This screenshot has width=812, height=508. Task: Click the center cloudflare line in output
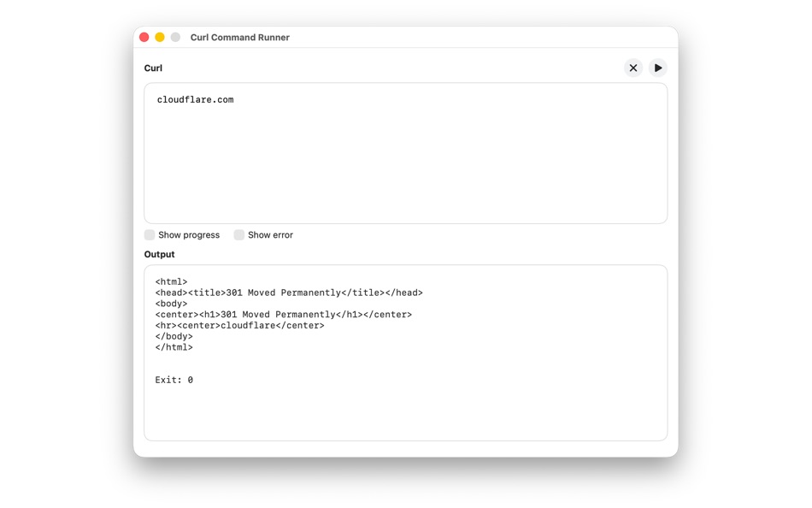(239, 325)
